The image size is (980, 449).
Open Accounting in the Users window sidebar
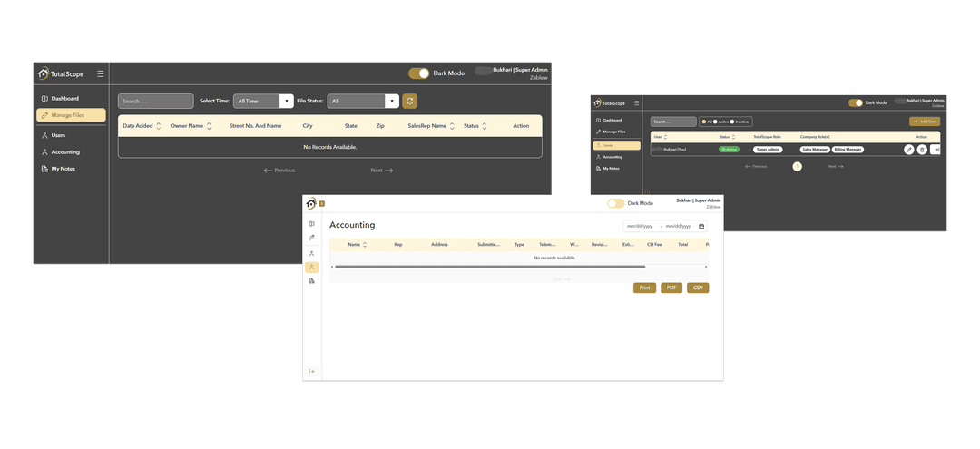click(609, 157)
